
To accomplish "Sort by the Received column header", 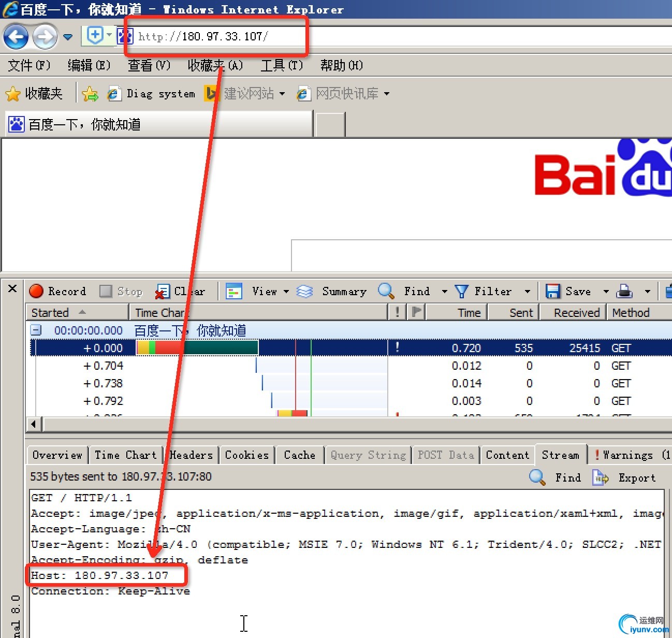I will [573, 312].
